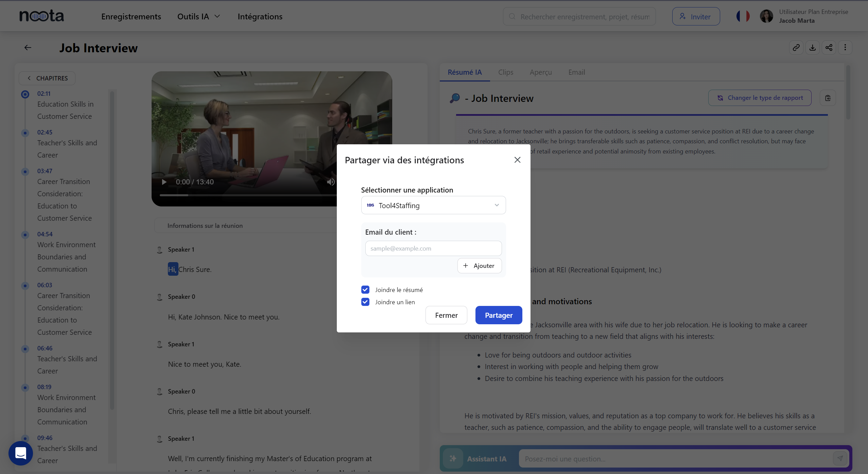This screenshot has width=868, height=474.
Task: Open the chat support bubble icon
Action: [x=21, y=453]
